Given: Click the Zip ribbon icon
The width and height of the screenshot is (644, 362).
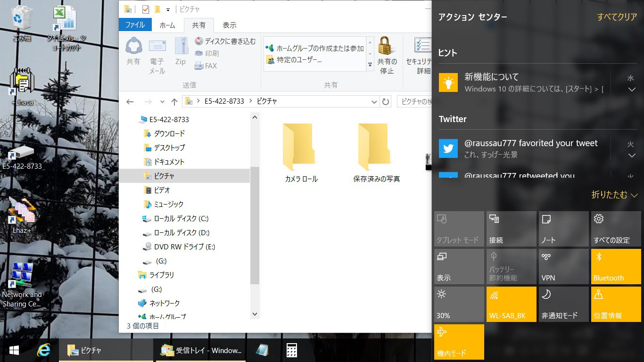Looking at the screenshot, I should pos(181,51).
